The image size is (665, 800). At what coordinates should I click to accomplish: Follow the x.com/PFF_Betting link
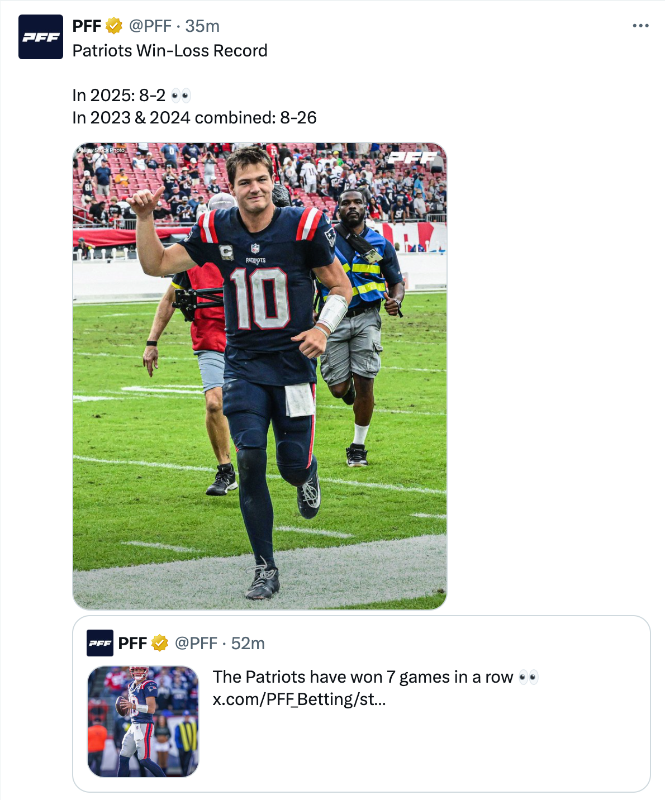(x=299, y=699)
